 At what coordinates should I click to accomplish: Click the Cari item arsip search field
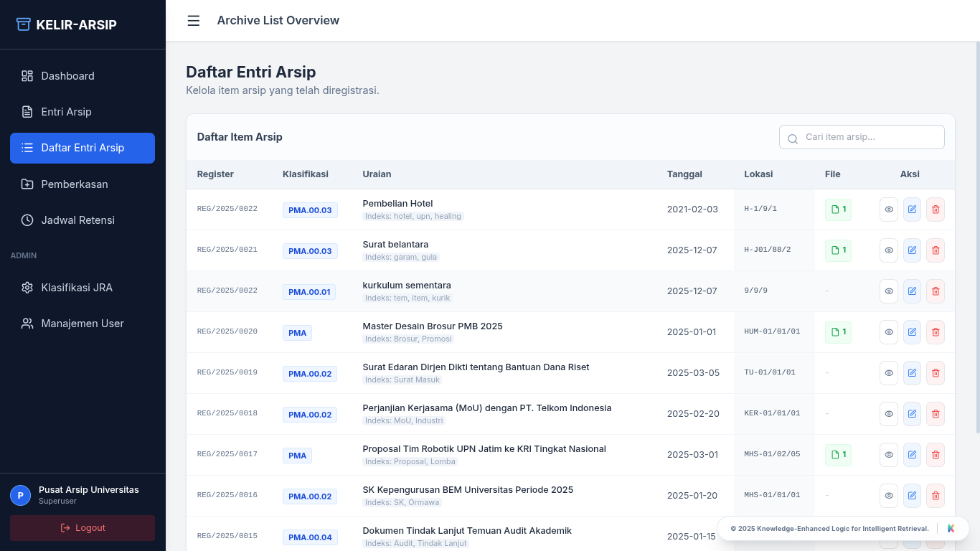click(x=870, y=137)
